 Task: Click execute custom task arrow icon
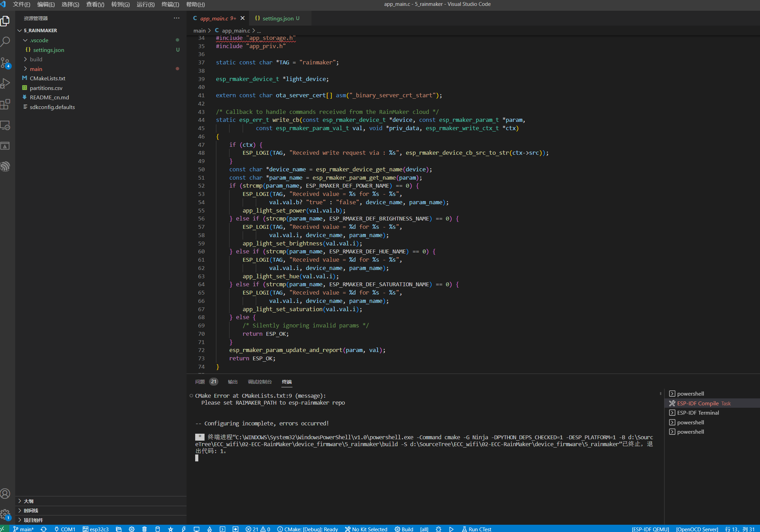(235, 529)
